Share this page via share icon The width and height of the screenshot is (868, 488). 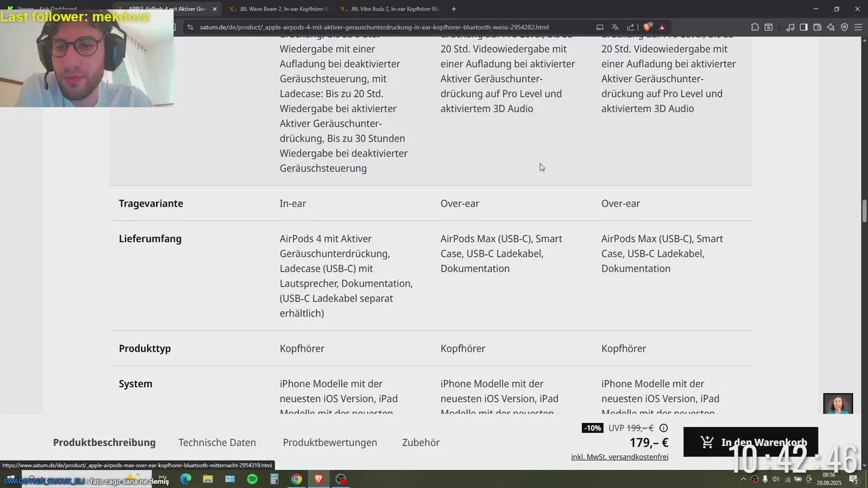click(631, 27)
